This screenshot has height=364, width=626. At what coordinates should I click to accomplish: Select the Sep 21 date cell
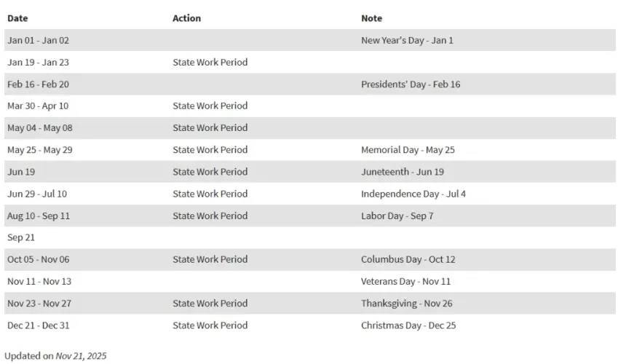point(21,237)
